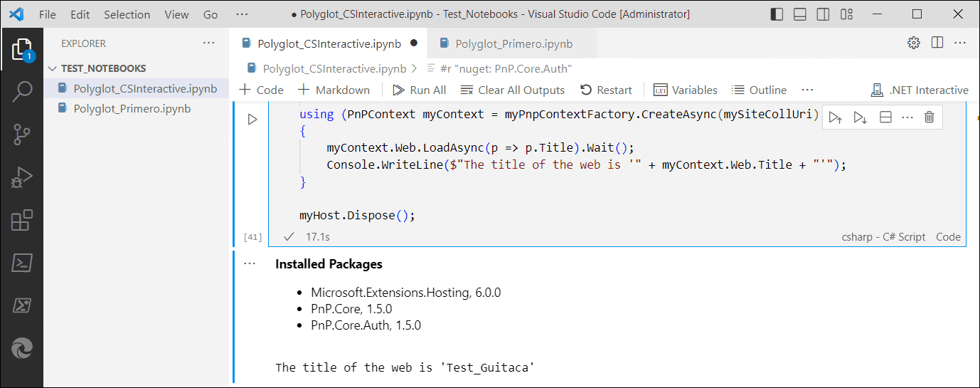Viewport: 980px width, 388px height.
Task: Open notebook settings gear icon
Action: [914, 43]
